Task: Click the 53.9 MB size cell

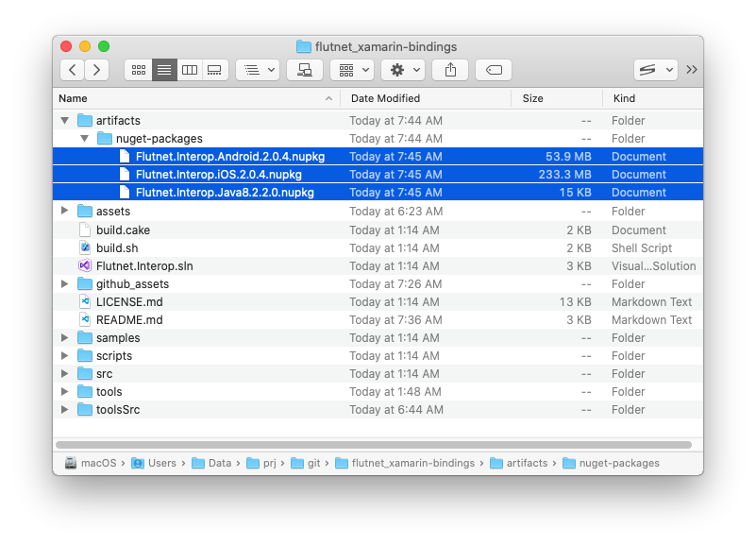Action: coord(568,156)
